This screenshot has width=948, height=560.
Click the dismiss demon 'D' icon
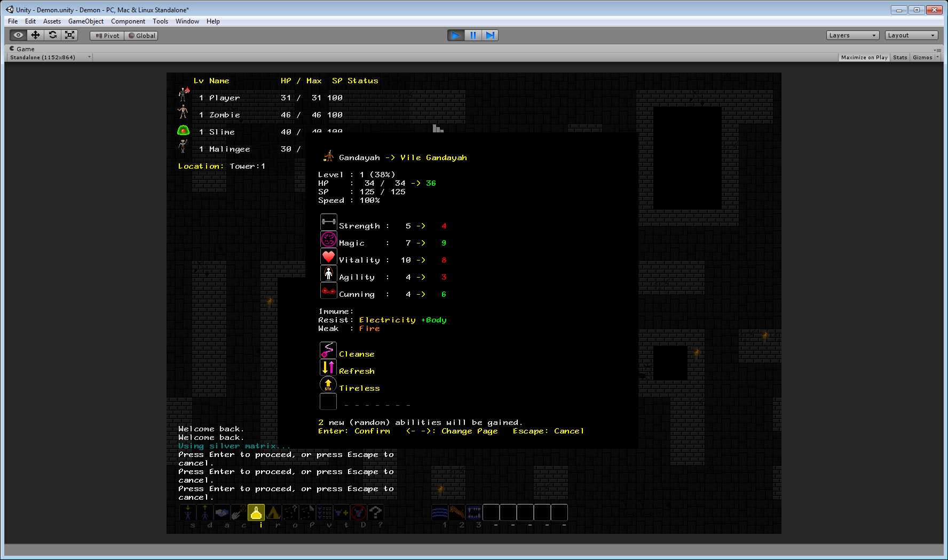pos(359,512)
